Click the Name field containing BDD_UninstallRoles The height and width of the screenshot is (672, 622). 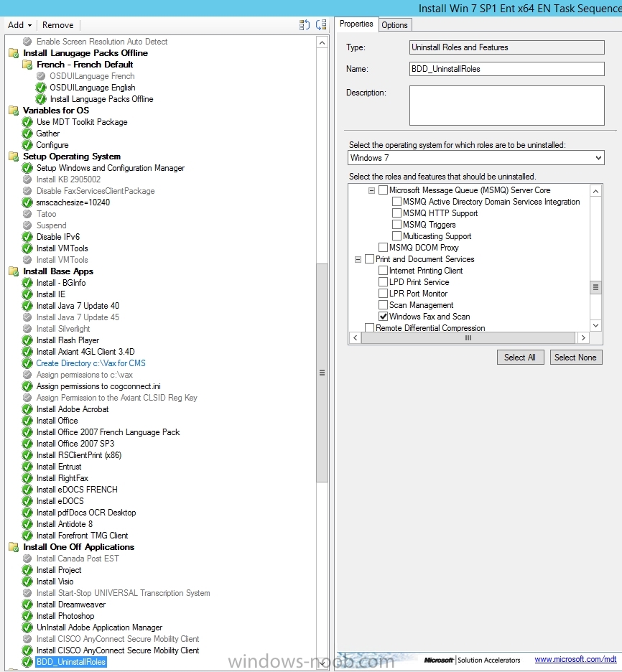tap(506, 69)
